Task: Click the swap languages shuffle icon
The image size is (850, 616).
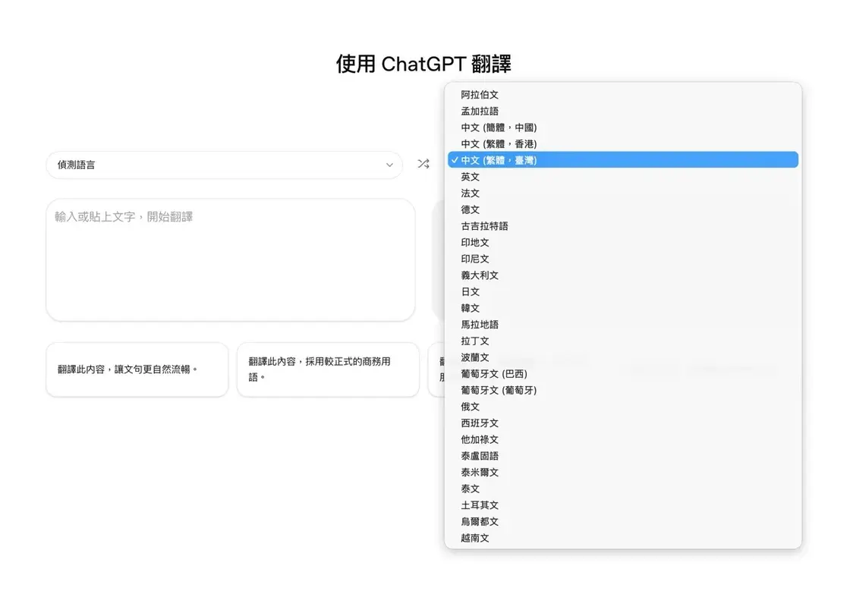Action: tap(423, 164)
